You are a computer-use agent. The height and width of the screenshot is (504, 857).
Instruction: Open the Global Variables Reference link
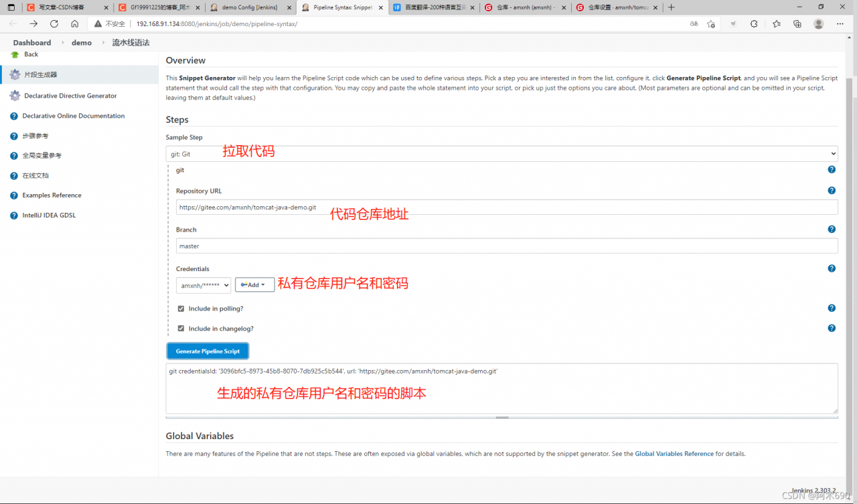point(674,454)
